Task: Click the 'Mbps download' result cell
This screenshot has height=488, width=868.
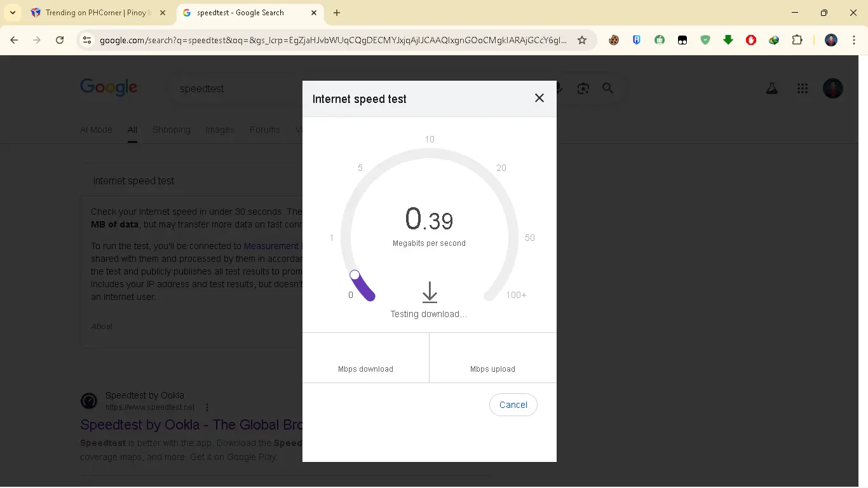Action: pyautogui.click(x=365, y=358)
